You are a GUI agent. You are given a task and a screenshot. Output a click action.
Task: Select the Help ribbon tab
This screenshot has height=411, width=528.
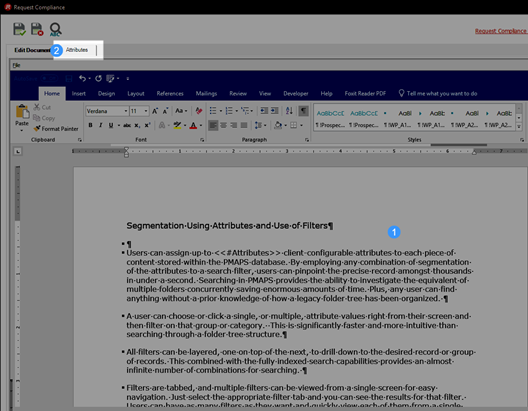pyautogui.click(x=326, y=94)
